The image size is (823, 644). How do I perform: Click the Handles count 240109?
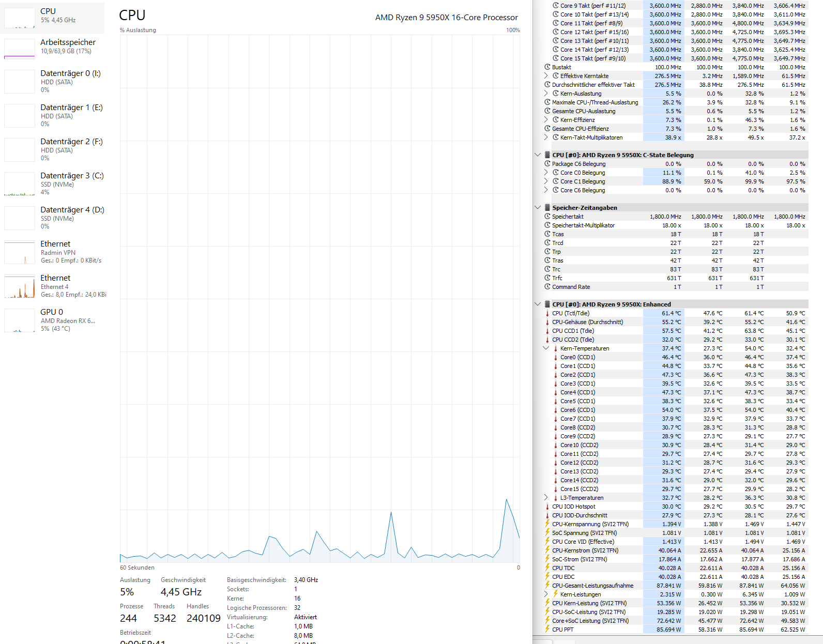tap(204, 619)
